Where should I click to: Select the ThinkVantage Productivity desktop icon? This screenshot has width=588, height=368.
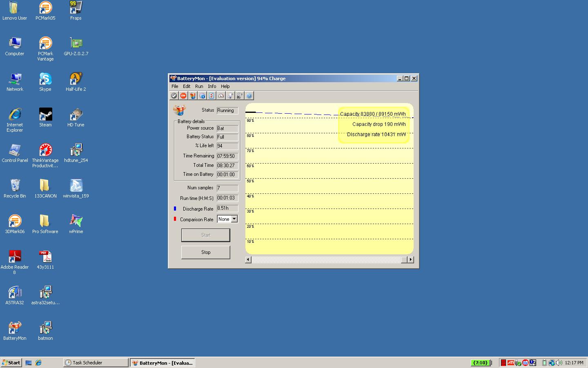pos(45,156)
